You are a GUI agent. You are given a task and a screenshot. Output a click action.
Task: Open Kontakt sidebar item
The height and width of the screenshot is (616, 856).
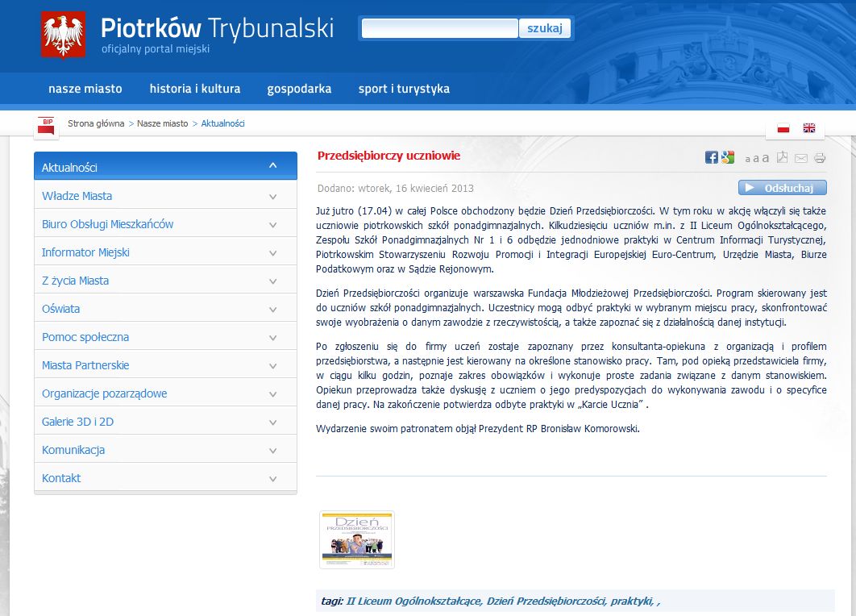coord(61,478)
